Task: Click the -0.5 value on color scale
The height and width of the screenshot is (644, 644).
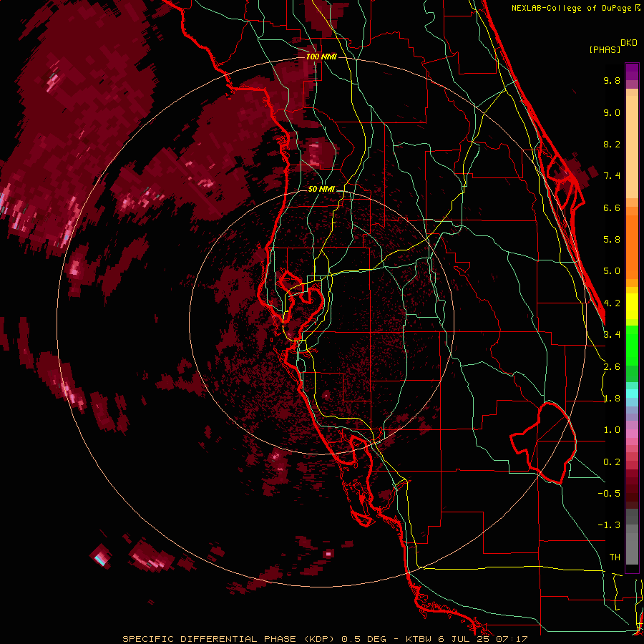Action: point(609,494)
